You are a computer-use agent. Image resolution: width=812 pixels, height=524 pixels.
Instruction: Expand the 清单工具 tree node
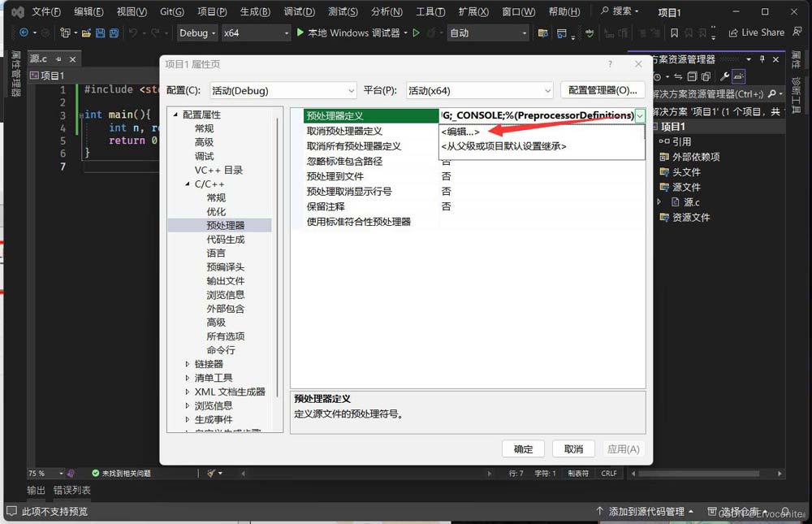click(x=188, y=378)
